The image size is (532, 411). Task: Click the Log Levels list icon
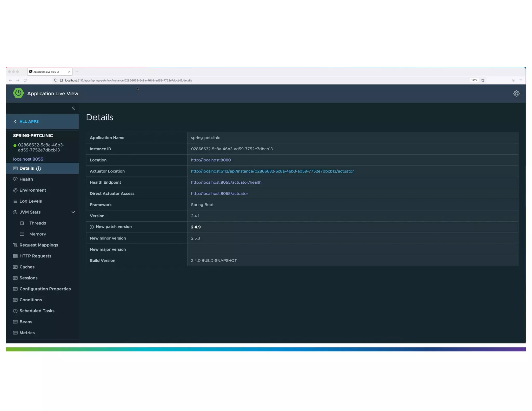tap(15, 201)
